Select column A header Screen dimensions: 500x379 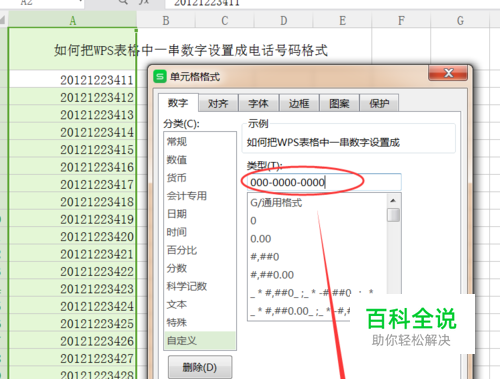coord(73,21)
